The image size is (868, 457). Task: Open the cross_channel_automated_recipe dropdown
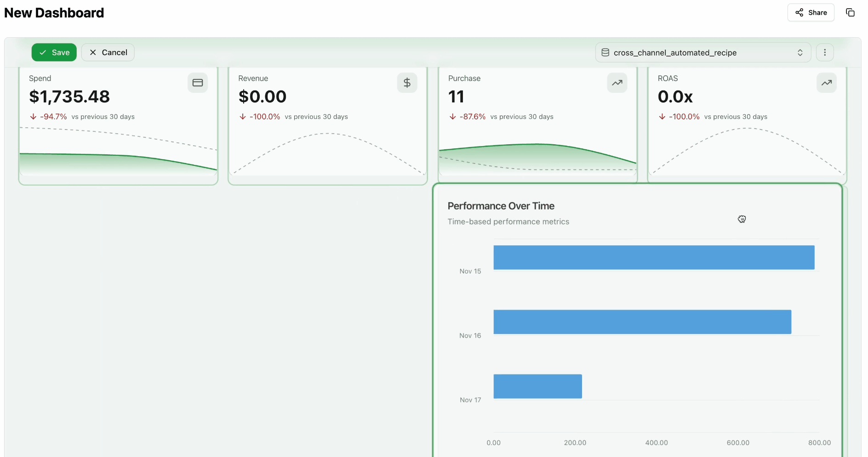702,52
